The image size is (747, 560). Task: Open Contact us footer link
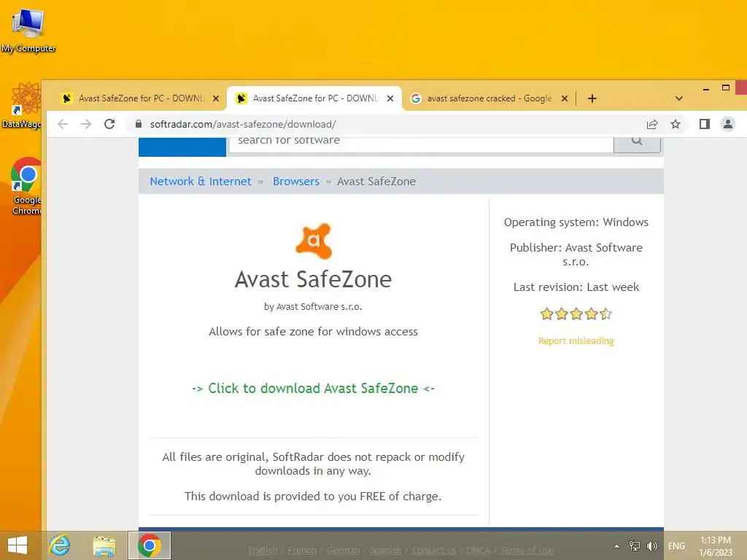click(x=433, y=551)
